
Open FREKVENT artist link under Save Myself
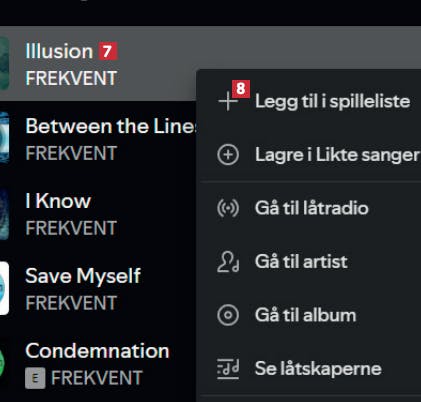tap(71, 303)
